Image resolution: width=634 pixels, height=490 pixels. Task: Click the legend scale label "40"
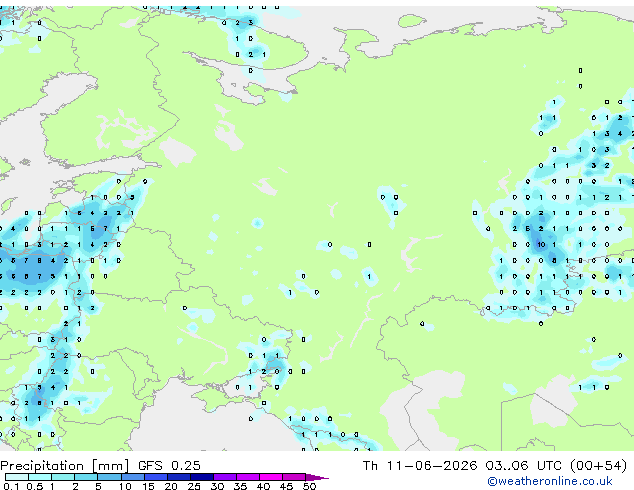coord(263,486)
